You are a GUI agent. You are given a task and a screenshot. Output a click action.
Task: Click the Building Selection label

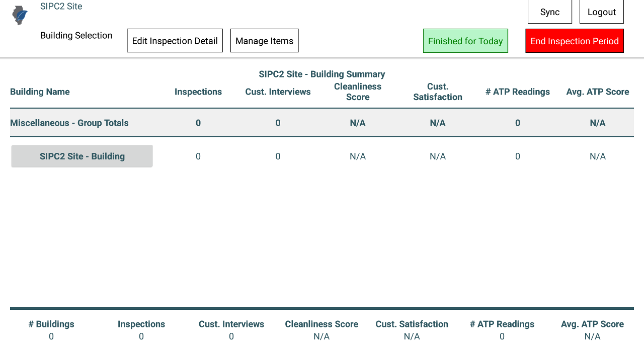[x=76, y=35]
